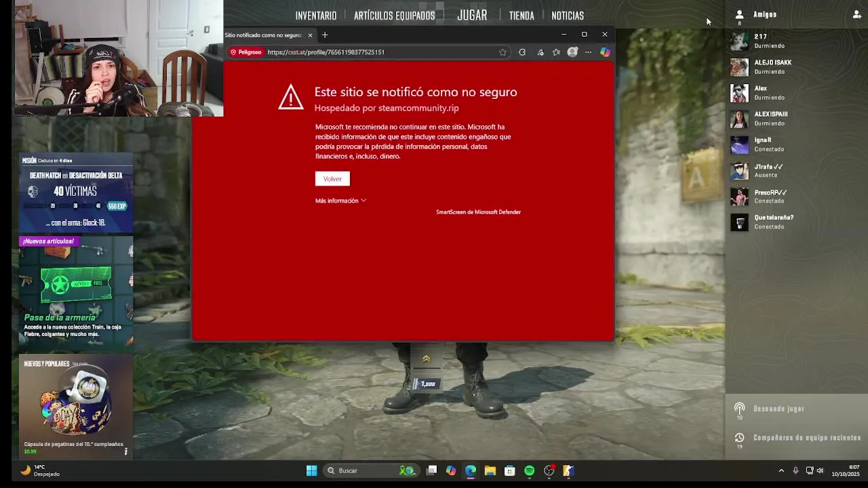
Task: Click the Peligroso security badge
Action: pos(246,52)
